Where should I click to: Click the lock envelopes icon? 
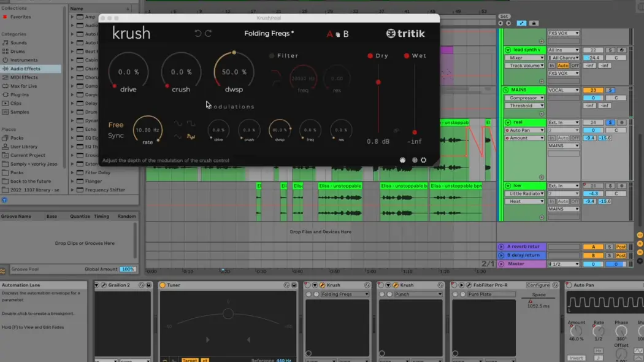[x=534, y=23]
